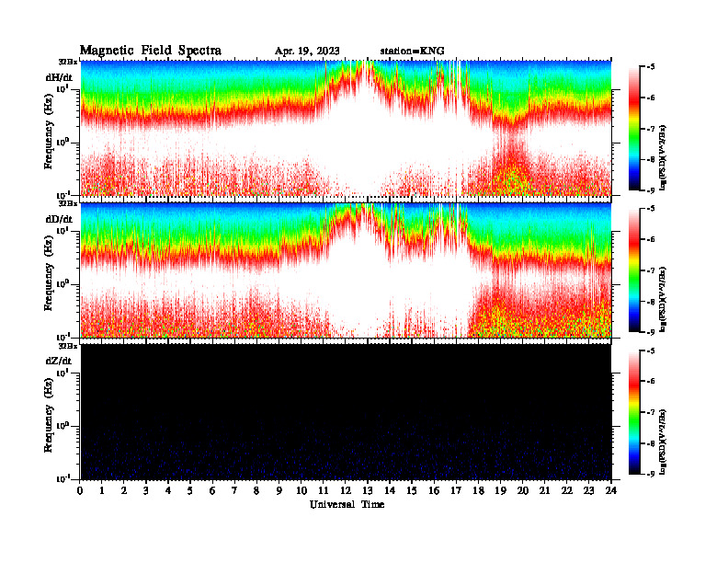Click the dD/dt spectrogram plot
728x563 pixels.
pos(346,270)
